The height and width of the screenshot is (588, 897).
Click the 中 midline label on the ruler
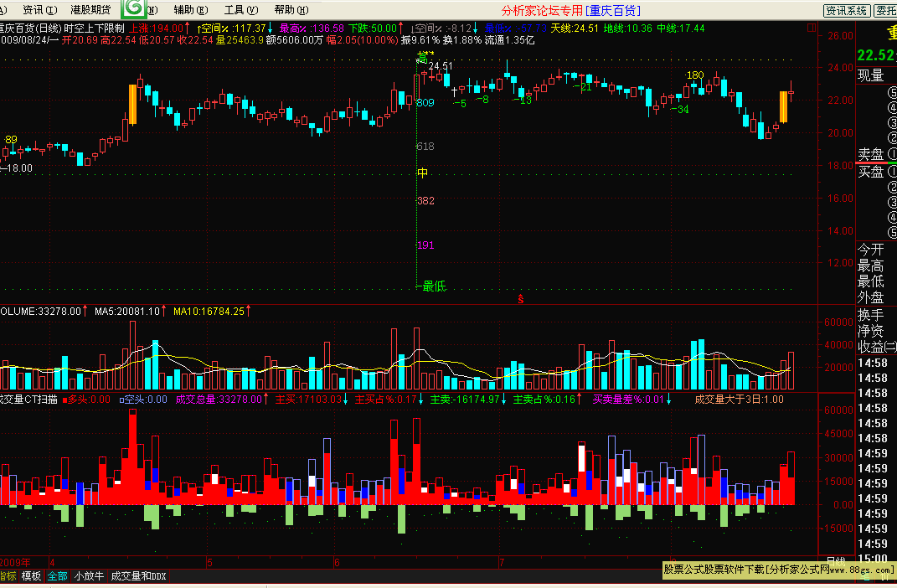(422, 173)
